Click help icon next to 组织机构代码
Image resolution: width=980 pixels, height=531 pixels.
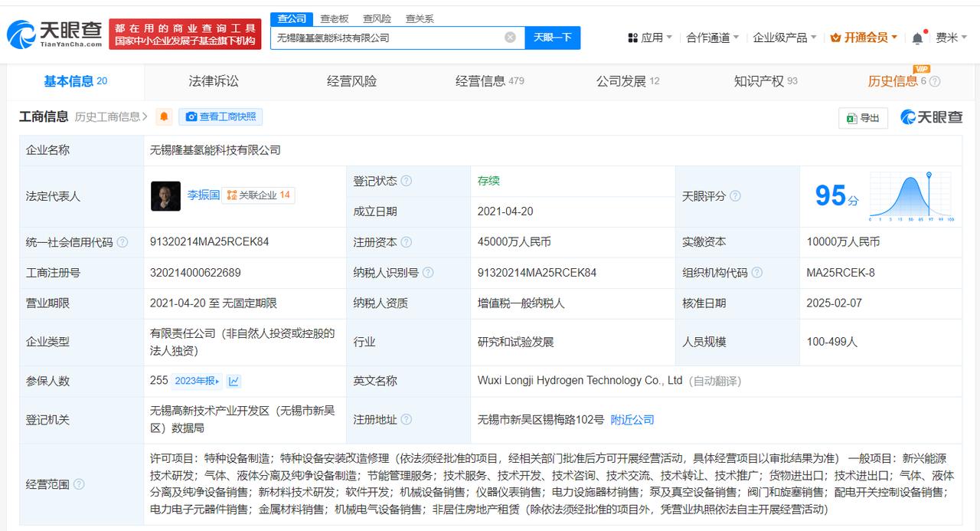click(756, 273)
